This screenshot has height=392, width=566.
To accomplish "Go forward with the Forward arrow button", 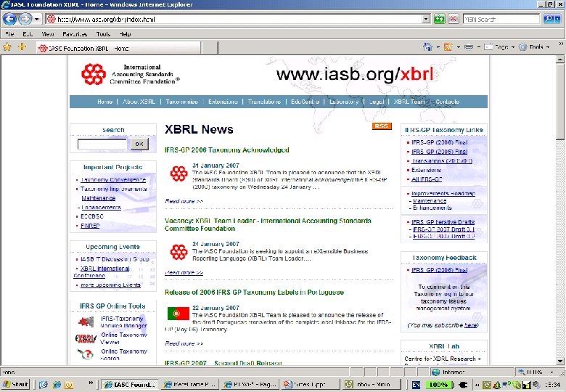I will (x=25, y=19).
